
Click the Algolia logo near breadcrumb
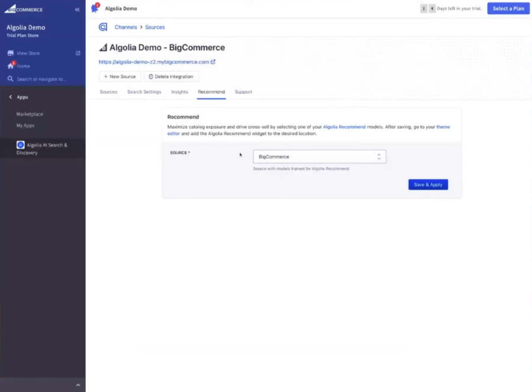click(103, 27)
